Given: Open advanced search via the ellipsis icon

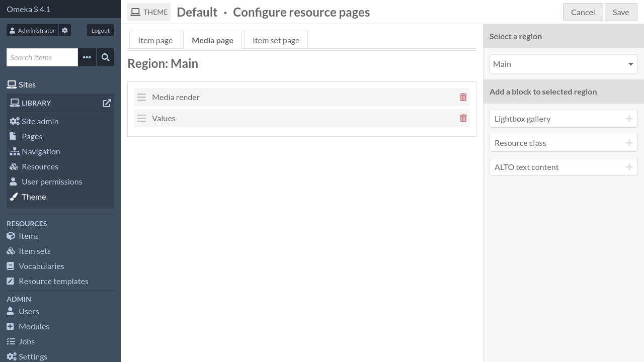Looking at the screenshot, I should tap(87, 57).
